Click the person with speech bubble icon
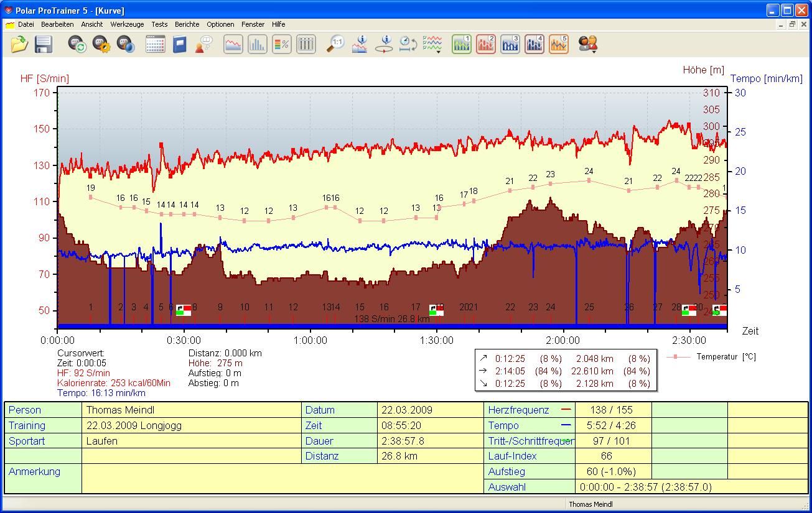 point(203,44)
